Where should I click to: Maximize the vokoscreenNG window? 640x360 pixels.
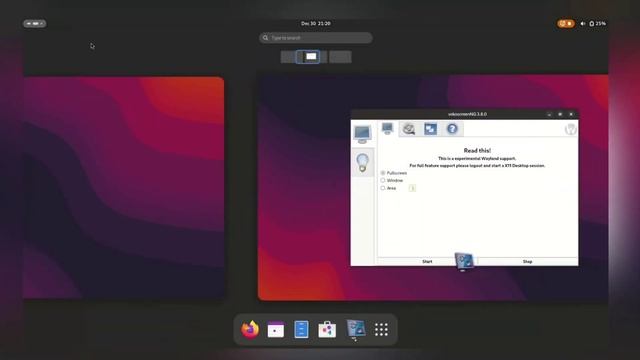pyautogui.click(x=560, y=114)
